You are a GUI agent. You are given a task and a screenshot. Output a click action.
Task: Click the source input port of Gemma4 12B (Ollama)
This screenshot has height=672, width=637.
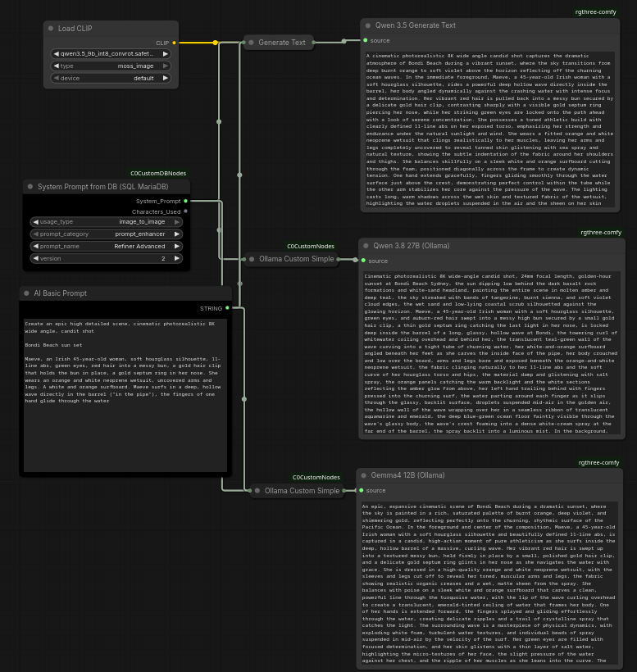pyautogui.click(x=362, y=490)
